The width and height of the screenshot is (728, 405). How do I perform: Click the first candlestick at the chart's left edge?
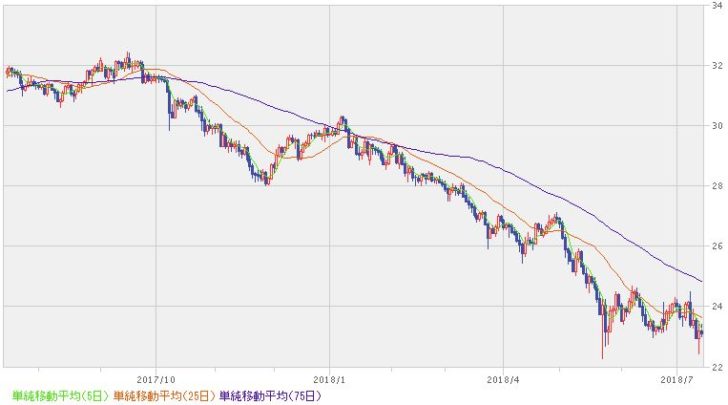pyautogui.click(x=7, y=71)
